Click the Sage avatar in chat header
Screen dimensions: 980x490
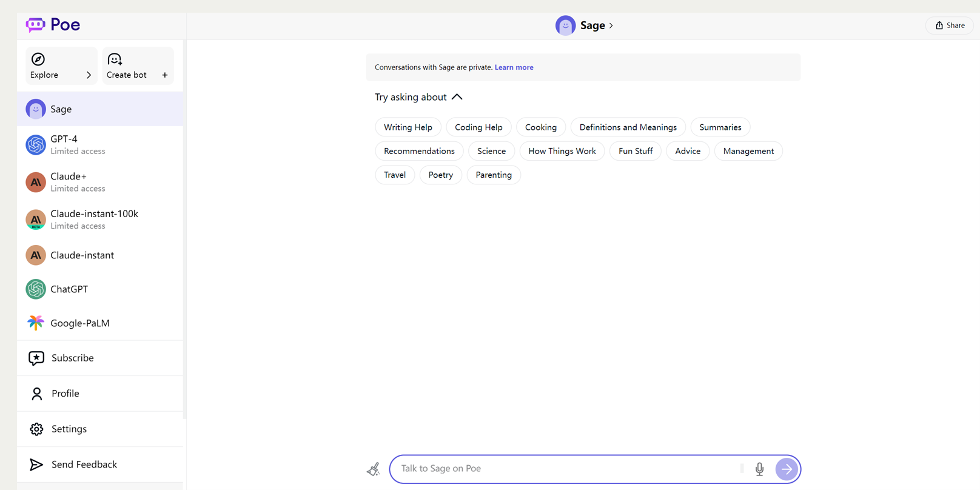tap(565, 25)
